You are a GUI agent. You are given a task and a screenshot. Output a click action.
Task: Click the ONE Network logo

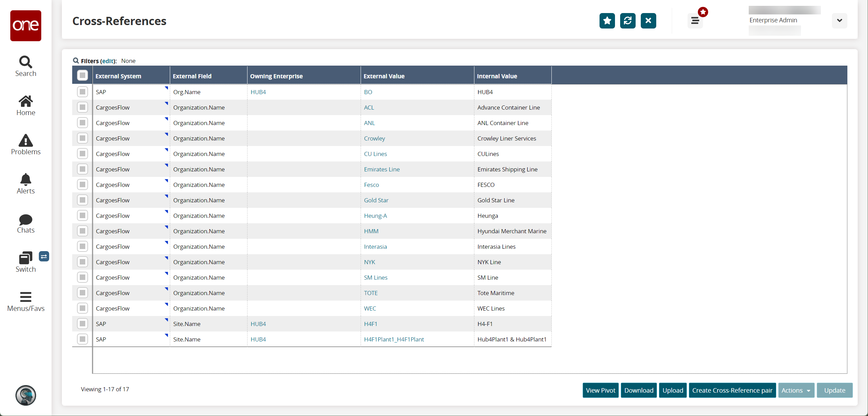pyautogui.click(x=26, y=26)
